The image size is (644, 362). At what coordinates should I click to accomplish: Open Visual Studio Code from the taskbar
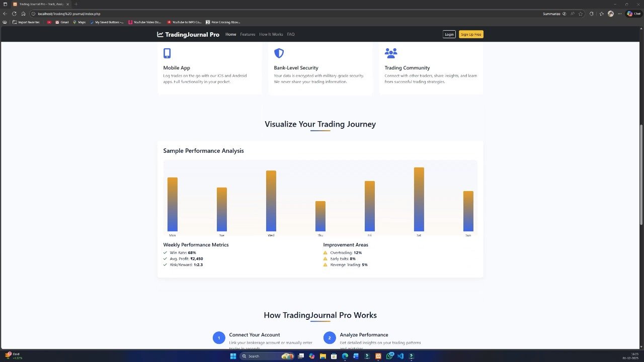[x=400, y=356]
